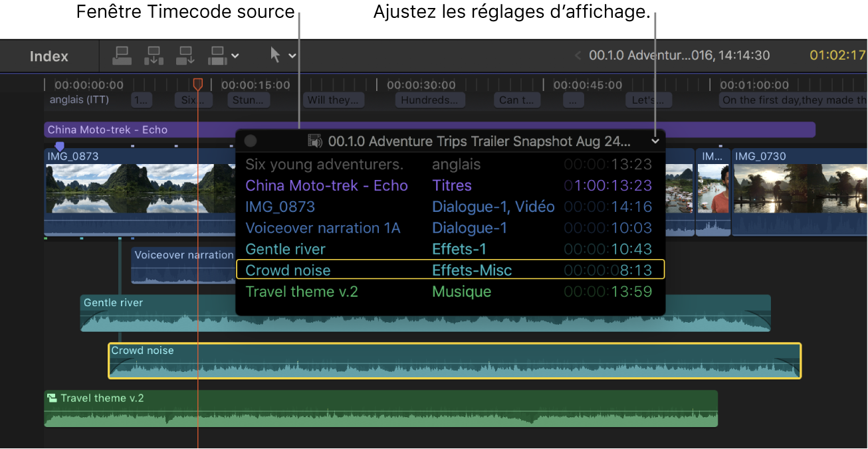Select the Hundreds... subtitle clip
The image size is (868, 449).
click(x=429, y=100)
